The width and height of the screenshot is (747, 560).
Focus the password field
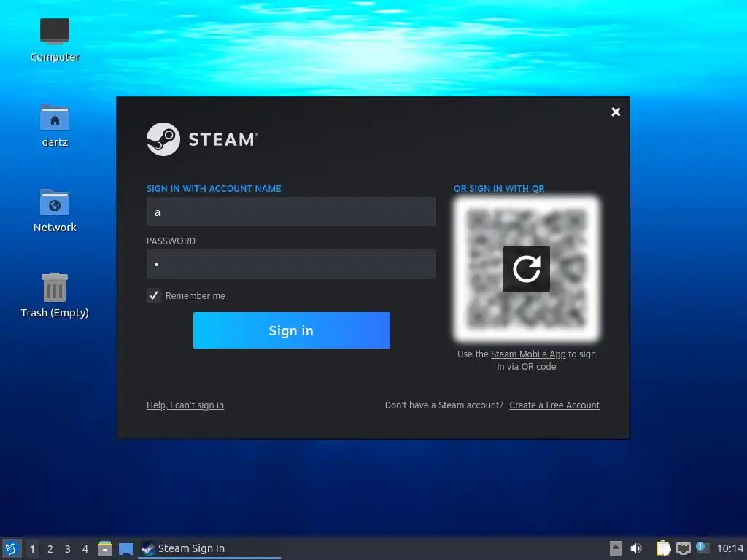click(291, 264)
